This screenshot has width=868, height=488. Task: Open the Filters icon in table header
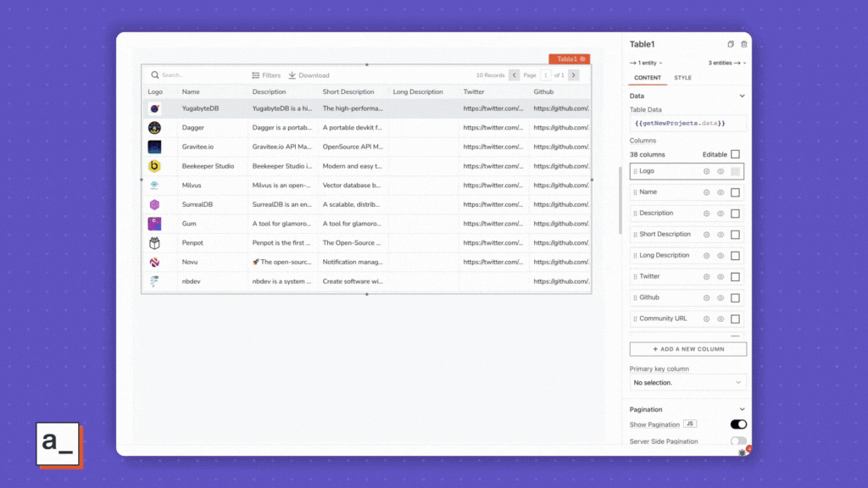(256, 75)
